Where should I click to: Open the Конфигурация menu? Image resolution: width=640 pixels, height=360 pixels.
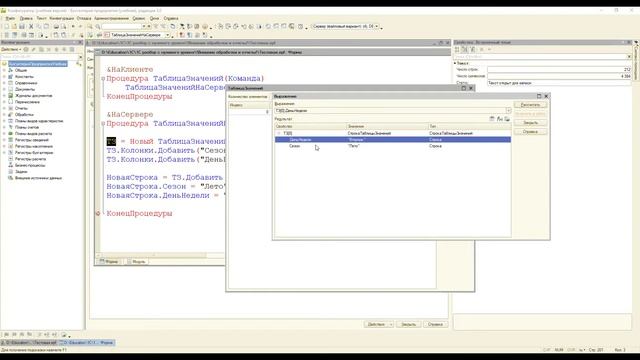(x=62, y=18)
